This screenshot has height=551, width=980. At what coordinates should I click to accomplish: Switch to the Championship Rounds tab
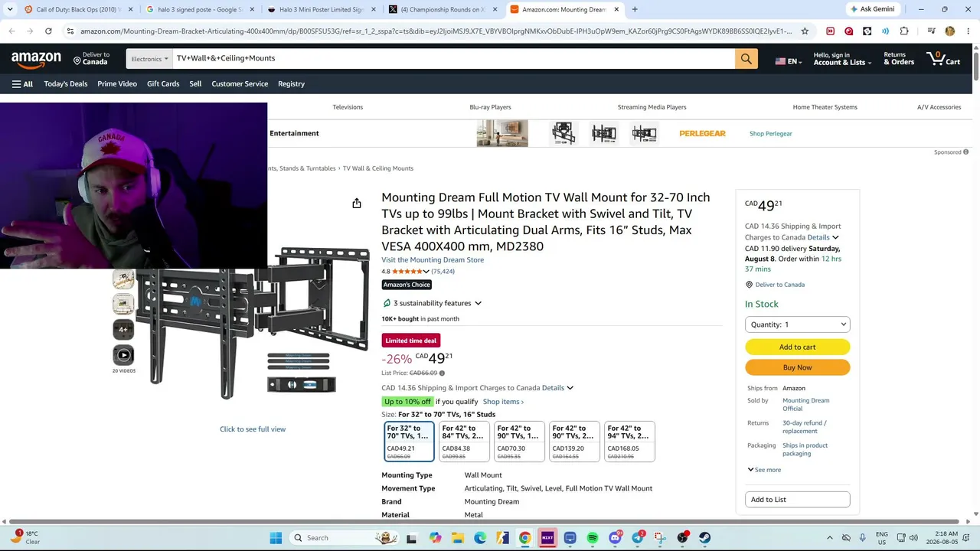click(443, 9)
